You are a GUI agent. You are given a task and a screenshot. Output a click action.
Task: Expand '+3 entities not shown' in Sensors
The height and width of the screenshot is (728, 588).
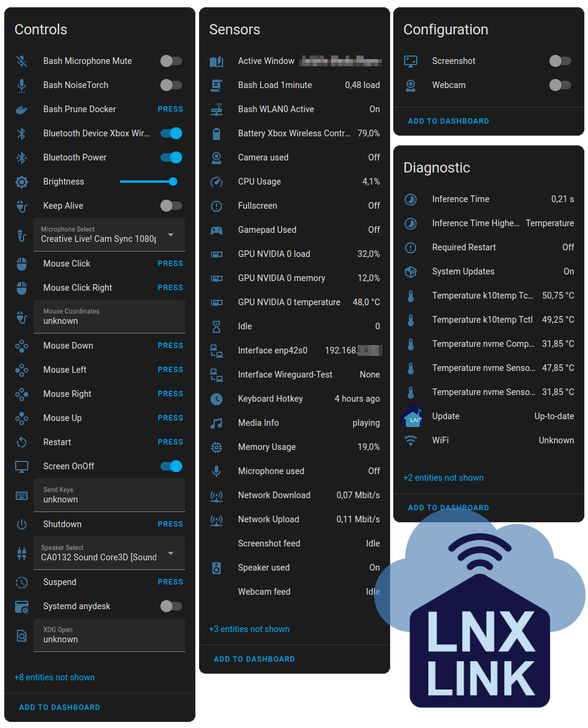pyautogui.click(x=248, y=629)
